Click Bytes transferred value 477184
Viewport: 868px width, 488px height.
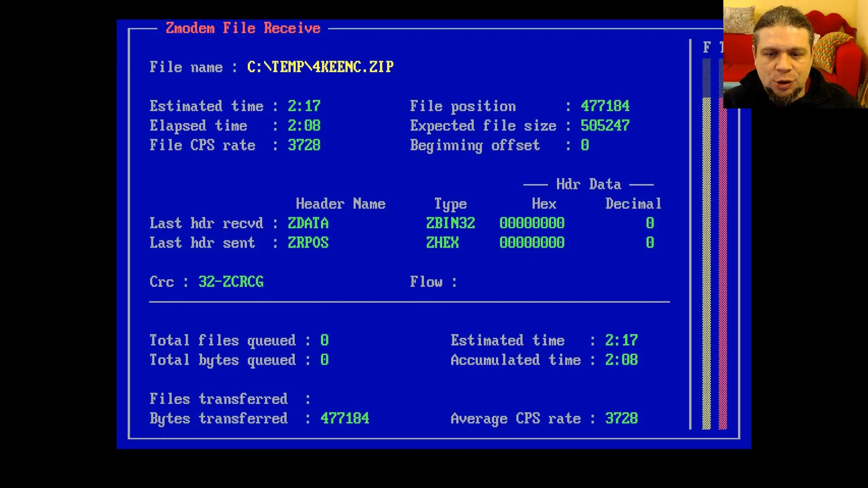pos(345,418)
